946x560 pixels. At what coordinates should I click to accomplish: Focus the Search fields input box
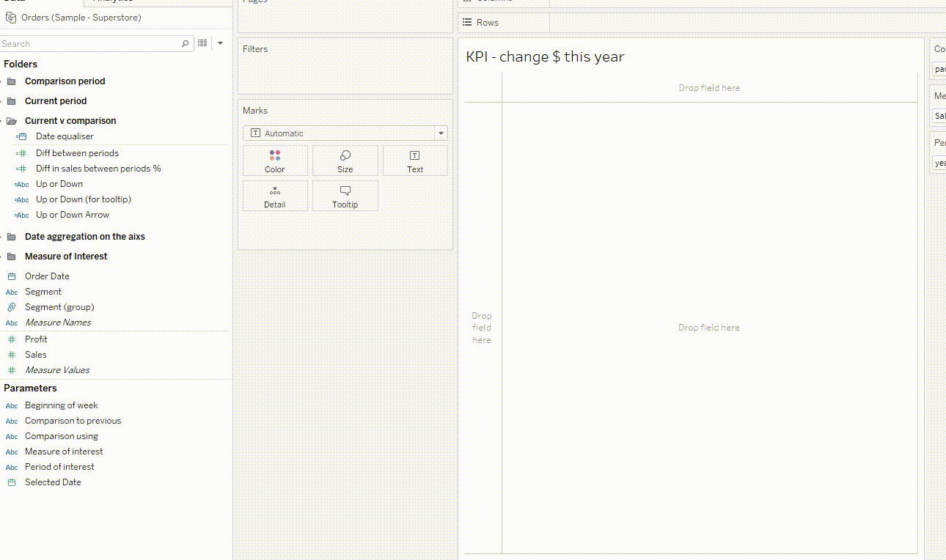point(96,44)
